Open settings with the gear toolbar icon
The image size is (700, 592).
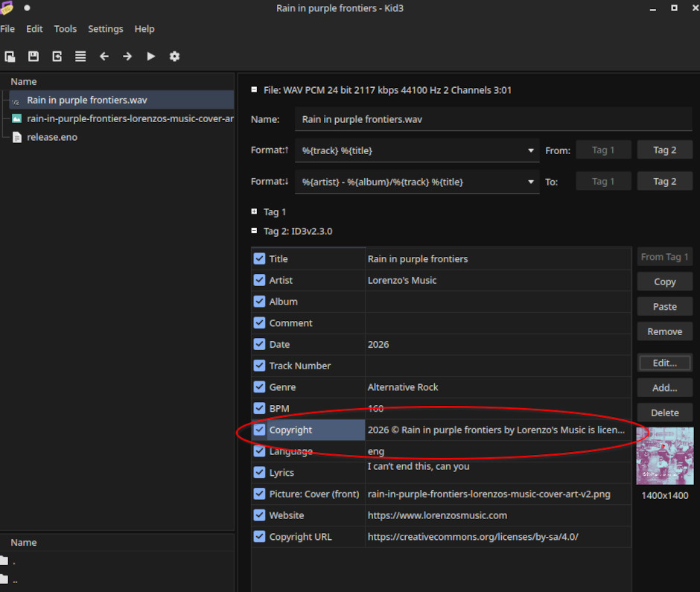click(x=174, y=57)
